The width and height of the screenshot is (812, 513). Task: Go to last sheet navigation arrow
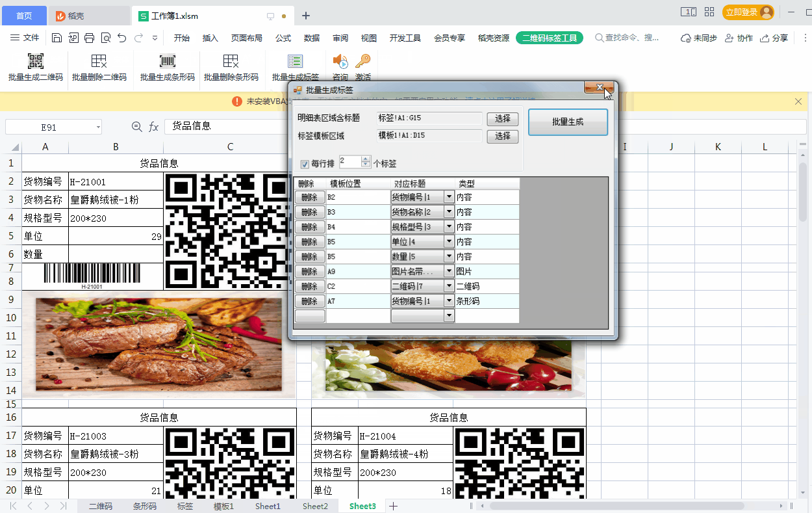64,506
